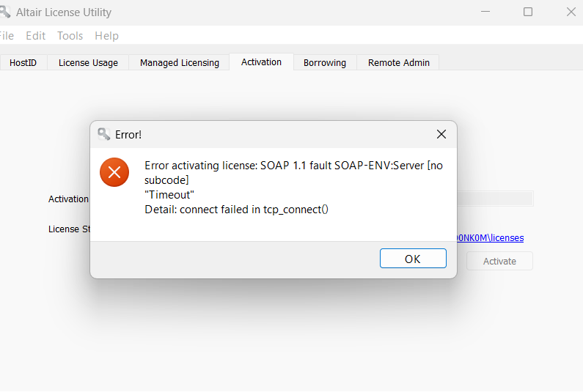Click the Activate button
Viewport: 583px width, 392px height.
pyautogui.click(x=499, y=261)
